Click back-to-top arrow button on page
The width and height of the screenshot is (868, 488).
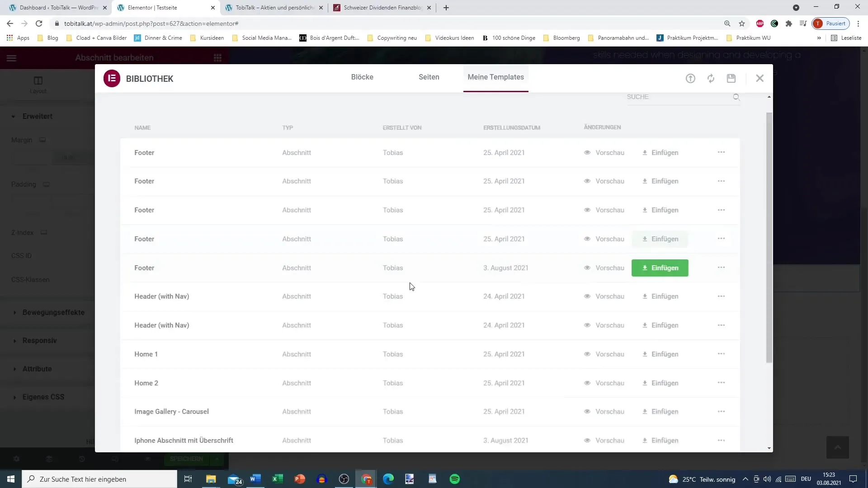pos(837,447)
